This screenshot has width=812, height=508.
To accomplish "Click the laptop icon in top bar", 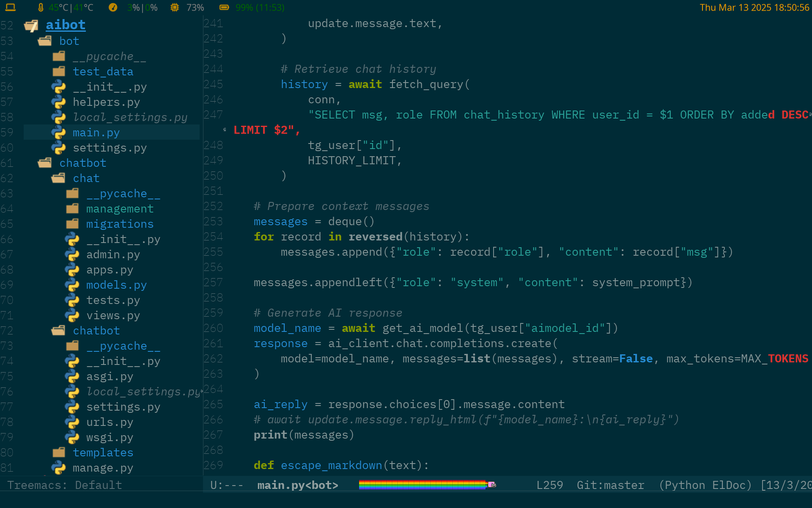I will click(x=11, y=7).
